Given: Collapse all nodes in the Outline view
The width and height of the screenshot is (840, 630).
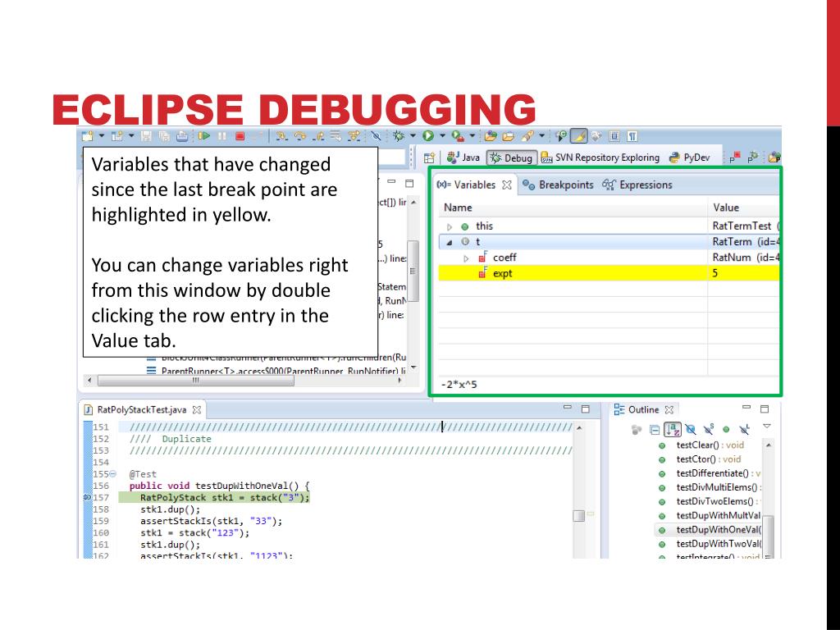Looking at the screenshot, I should (x=654, y=429).
